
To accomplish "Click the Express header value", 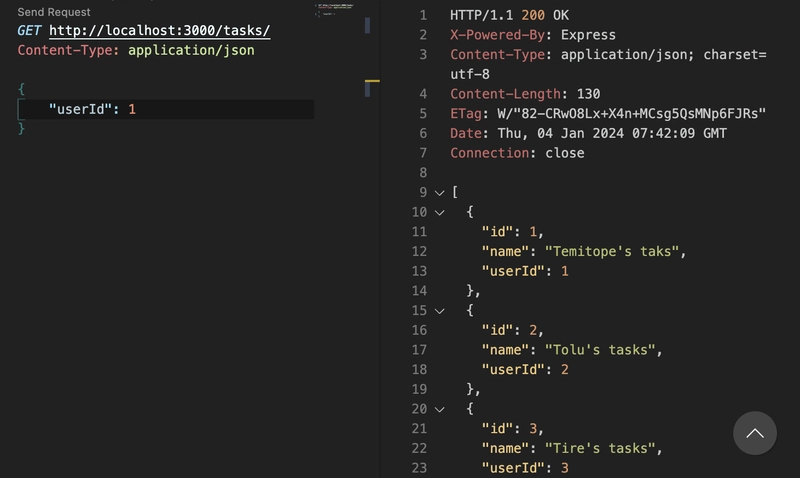I will click(x=588, y=35).
